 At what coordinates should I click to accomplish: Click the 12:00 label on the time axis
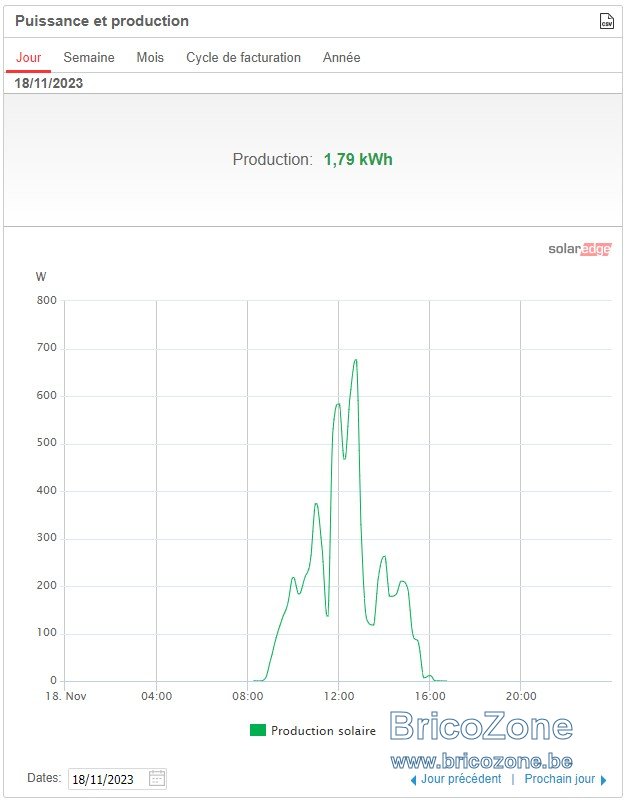point(339,696)
